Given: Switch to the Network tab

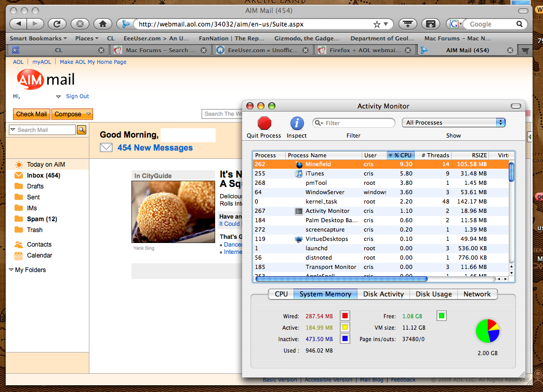Looking at the screenshot, I should pos(477,294).
